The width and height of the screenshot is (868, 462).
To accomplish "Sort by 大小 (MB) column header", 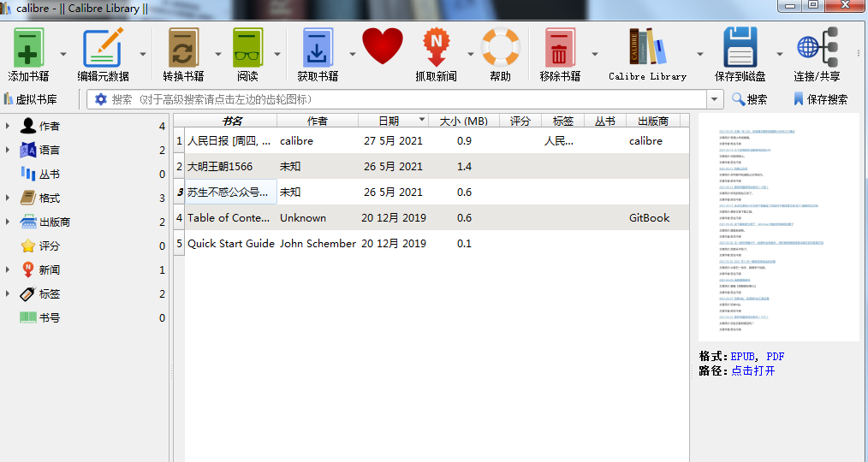I will coord(464,121).
